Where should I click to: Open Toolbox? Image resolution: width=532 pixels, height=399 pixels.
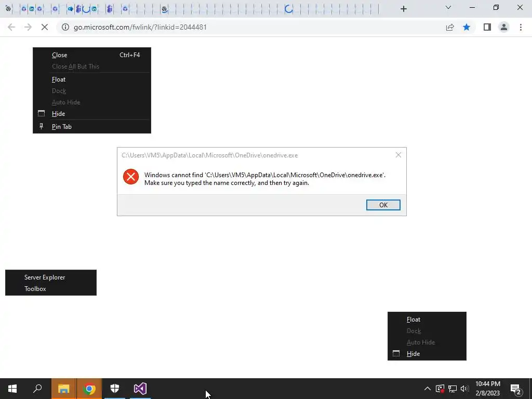tap(51, 289)
